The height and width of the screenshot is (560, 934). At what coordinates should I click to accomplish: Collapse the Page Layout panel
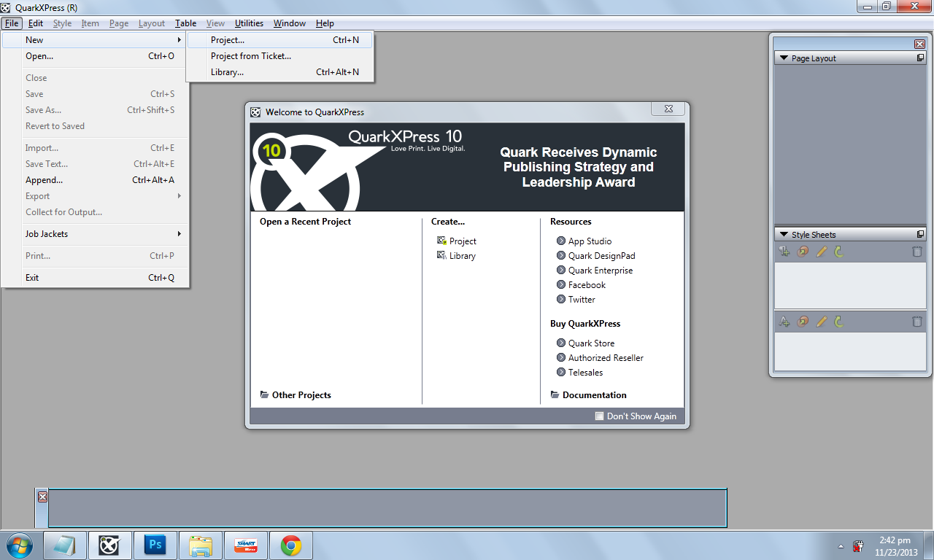point(784,58)
